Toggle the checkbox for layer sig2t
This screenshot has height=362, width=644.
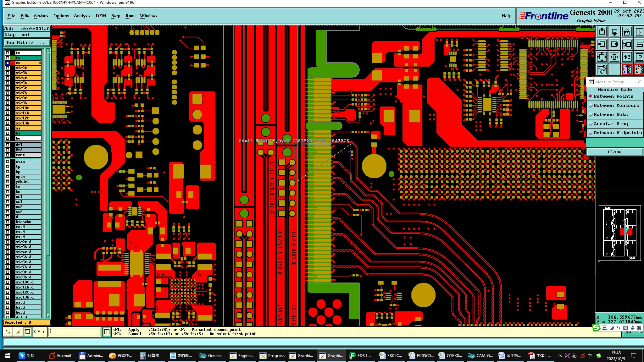pos(8,68)
